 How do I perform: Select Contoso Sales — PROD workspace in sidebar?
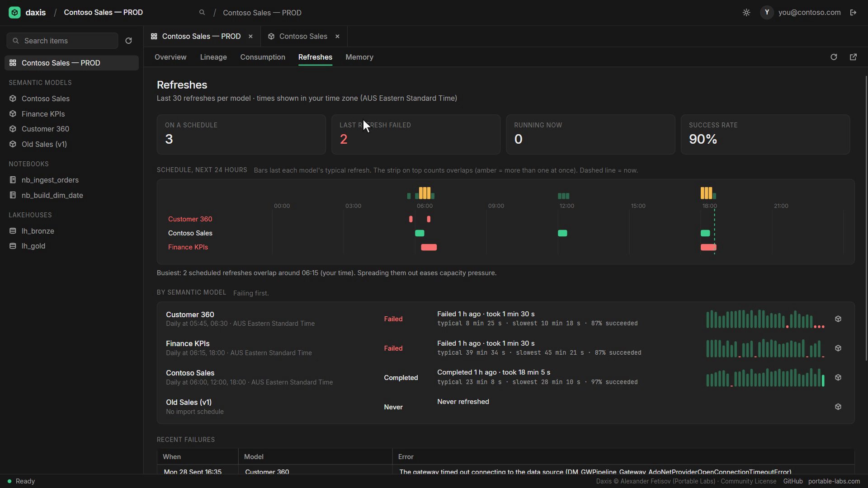coord(71,63)
